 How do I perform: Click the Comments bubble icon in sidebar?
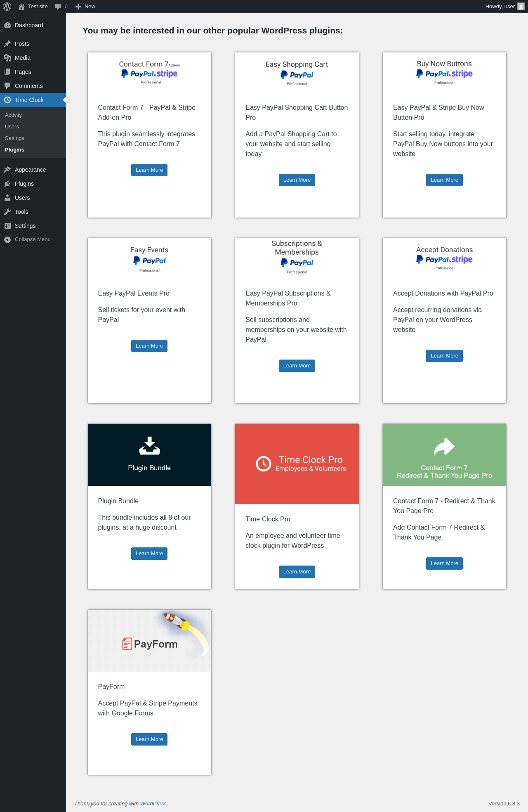point(7,86)
